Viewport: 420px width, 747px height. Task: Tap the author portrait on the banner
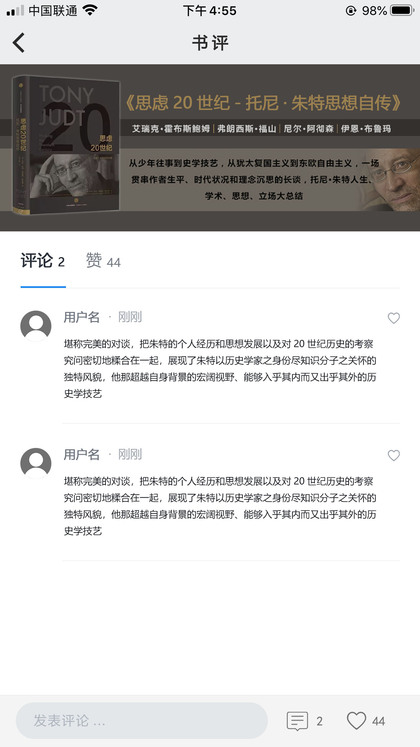point(390,180)
